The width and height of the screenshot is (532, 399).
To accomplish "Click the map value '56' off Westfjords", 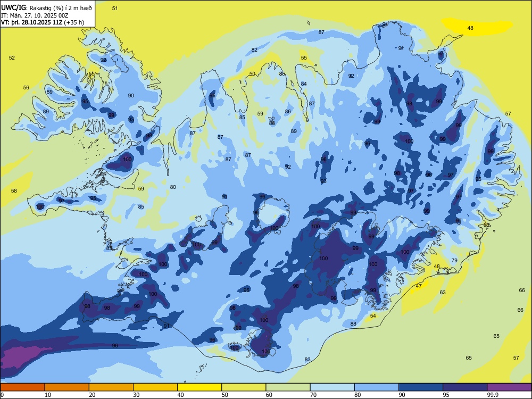I will pos(26,88).
